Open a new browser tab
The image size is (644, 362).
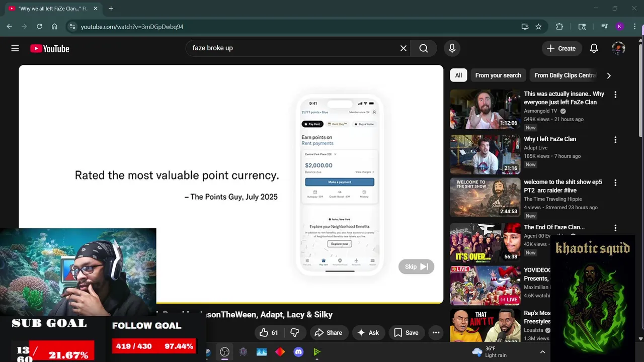point(111,9)
